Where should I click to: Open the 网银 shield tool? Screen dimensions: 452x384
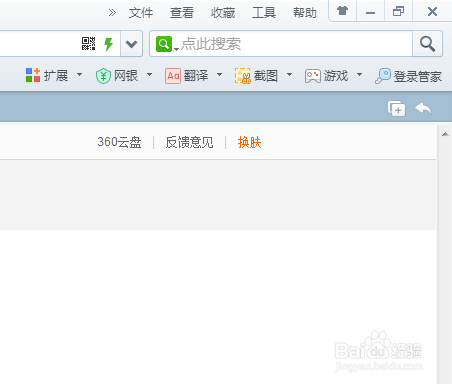(x=117, y=76)
